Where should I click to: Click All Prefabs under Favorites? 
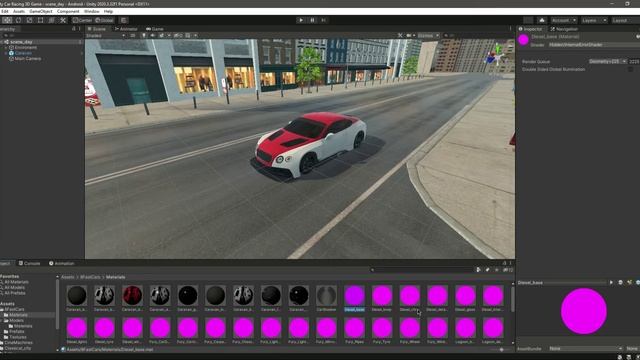tap(15, 293)
